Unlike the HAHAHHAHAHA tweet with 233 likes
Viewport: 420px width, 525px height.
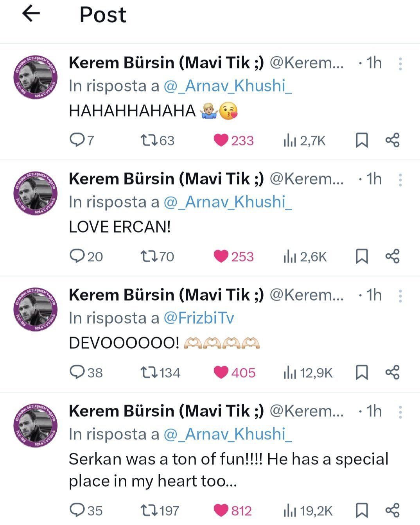pos(221,140)
